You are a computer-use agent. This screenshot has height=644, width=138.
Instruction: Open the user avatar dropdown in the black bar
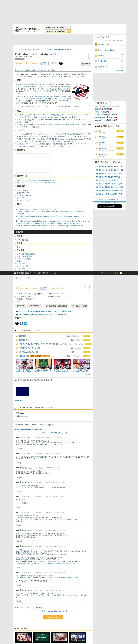pos(122,273)
